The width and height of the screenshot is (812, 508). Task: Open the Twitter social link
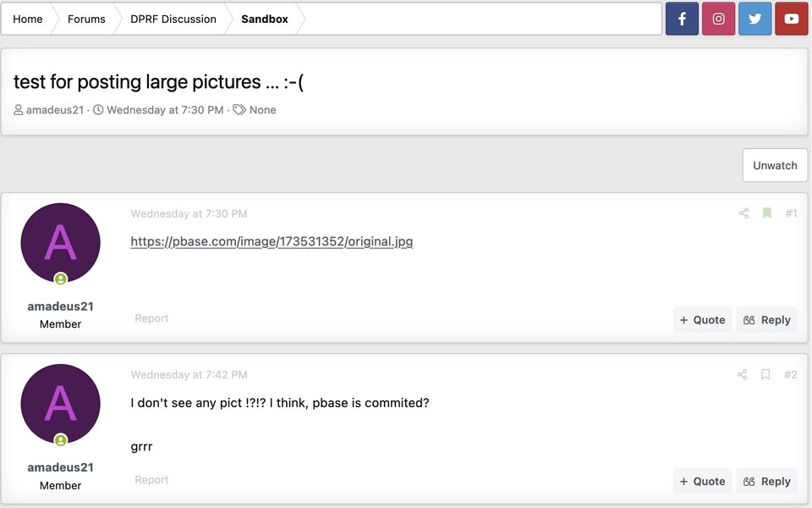754,19
